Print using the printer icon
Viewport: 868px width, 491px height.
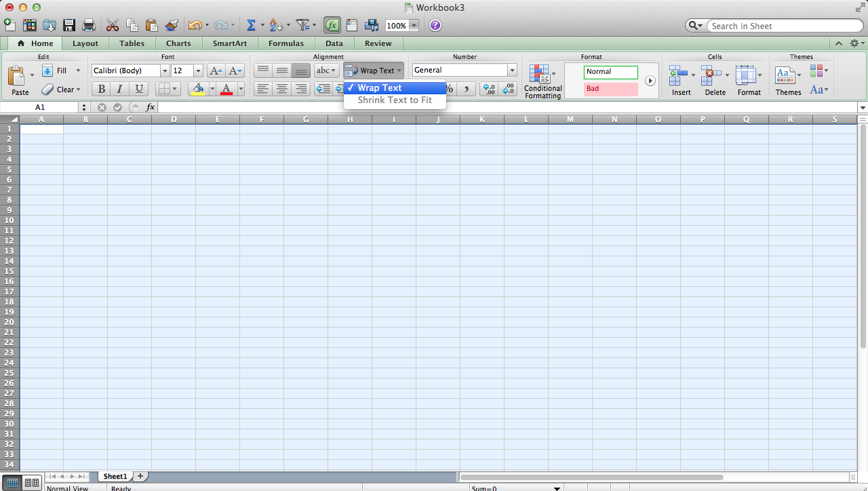coord(88,25)
